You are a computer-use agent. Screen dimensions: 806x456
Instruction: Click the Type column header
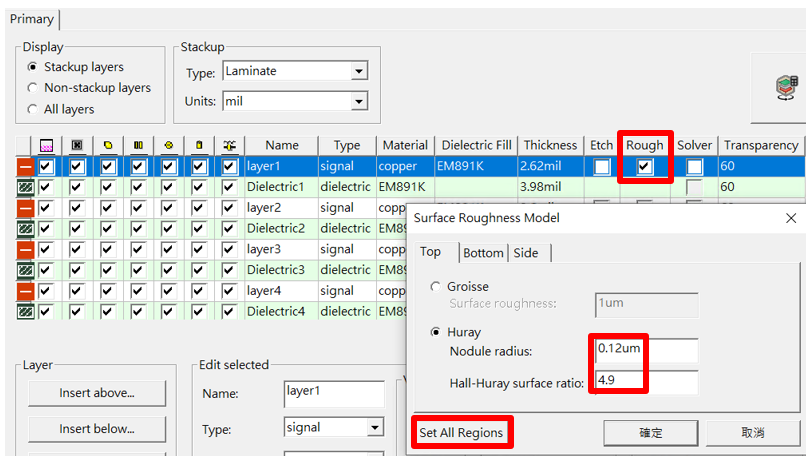pyautogui.click(x=347, y=145)
